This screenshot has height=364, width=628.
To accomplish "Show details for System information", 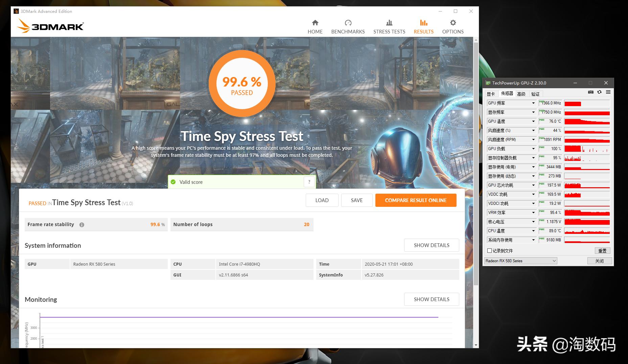I will 431,245.
